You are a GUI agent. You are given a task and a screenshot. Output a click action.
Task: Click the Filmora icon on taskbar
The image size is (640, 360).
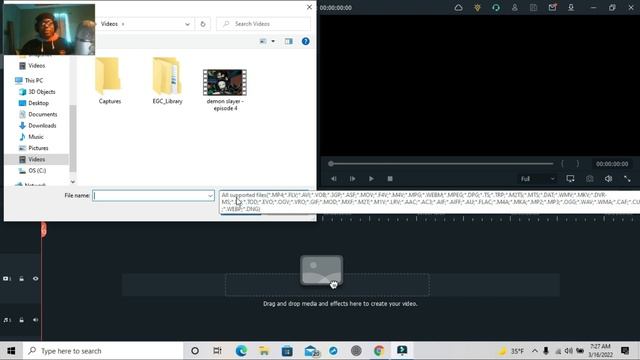[x=402, y=351]
